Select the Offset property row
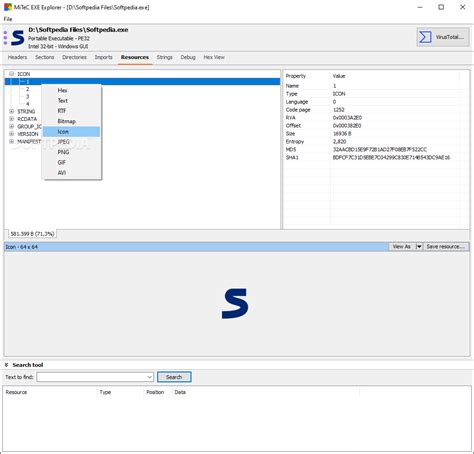474x454 pixels. [372, 126]
